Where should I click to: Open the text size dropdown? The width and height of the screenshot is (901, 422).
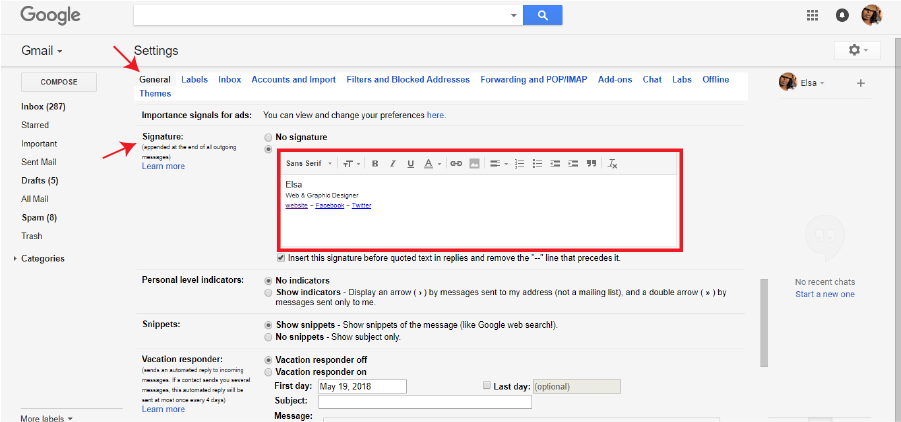tap(351, 164)
